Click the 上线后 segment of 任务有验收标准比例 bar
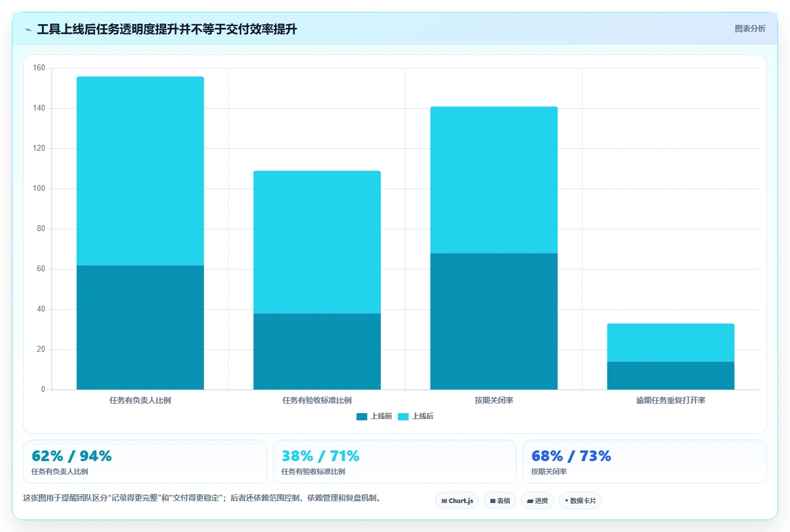The width and height of the screenshot is (790, 532). point(317,242)
